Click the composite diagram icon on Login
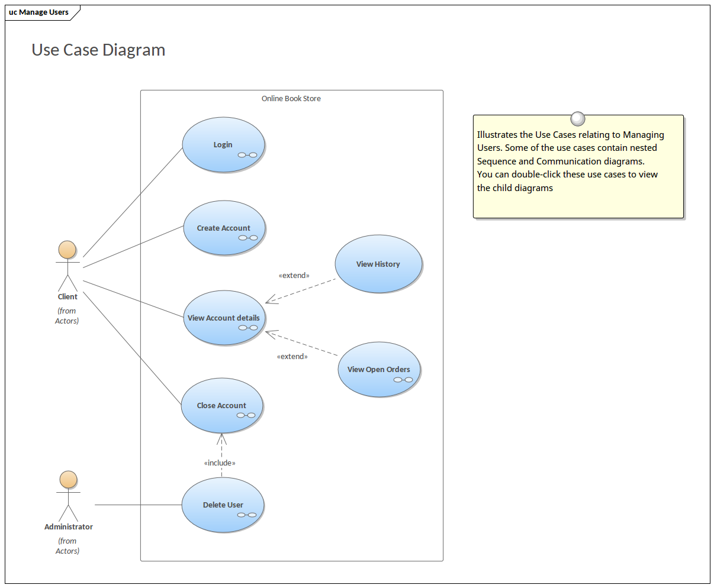The image size is (714, 588). tap(247, 155)
